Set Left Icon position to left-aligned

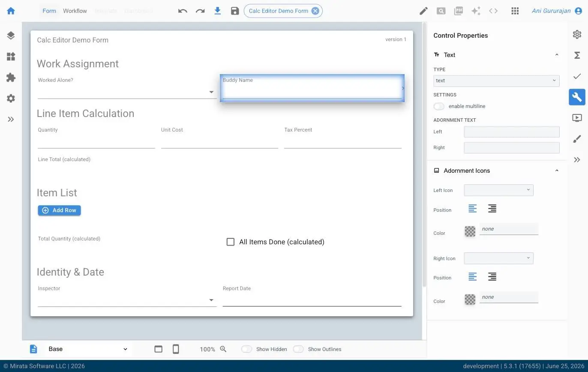coord(472,209)
